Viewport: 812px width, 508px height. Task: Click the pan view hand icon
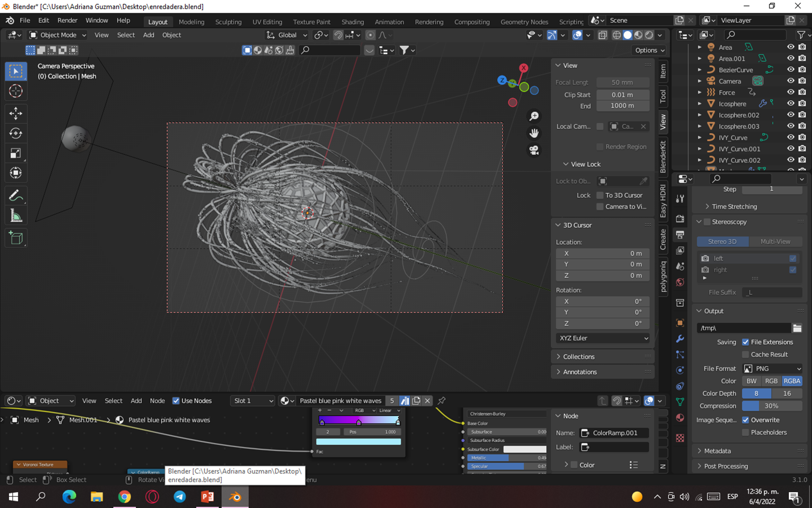[534, 133]
